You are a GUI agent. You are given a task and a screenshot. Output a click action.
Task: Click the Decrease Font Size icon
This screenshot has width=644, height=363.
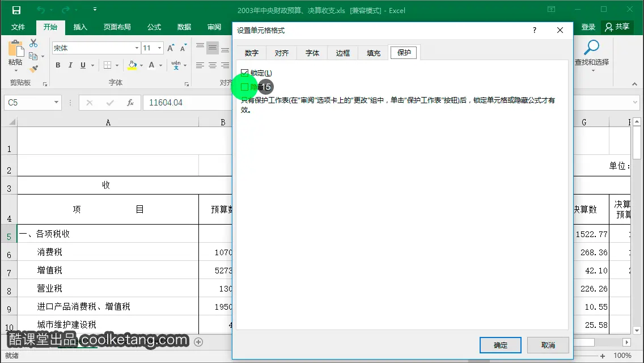[x=183, y=48]
